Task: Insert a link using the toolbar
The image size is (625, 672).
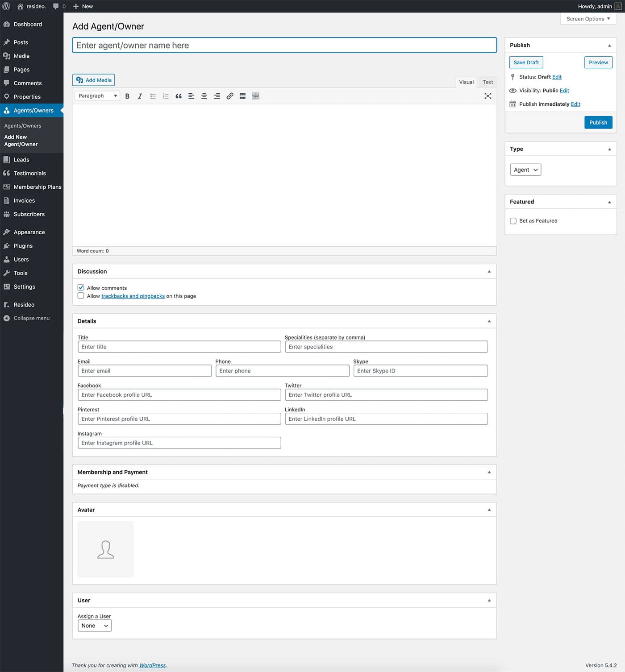Action: pos(230,96)
